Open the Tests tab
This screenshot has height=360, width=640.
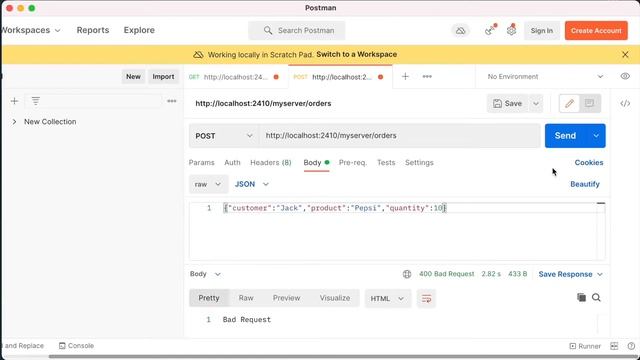click(x=386, y=162)
